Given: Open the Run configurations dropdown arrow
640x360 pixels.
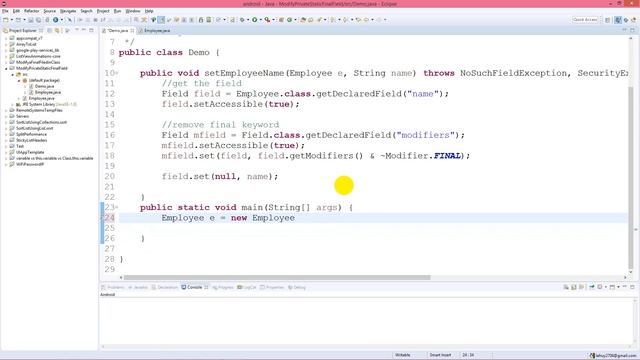Looking at the screenshot, I should click(260, 20).
